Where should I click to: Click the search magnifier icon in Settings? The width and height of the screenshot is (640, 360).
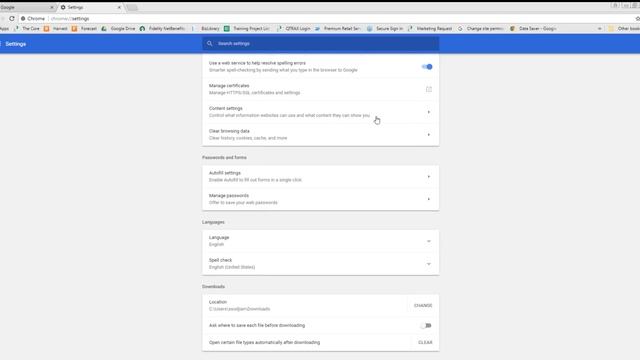209,43
